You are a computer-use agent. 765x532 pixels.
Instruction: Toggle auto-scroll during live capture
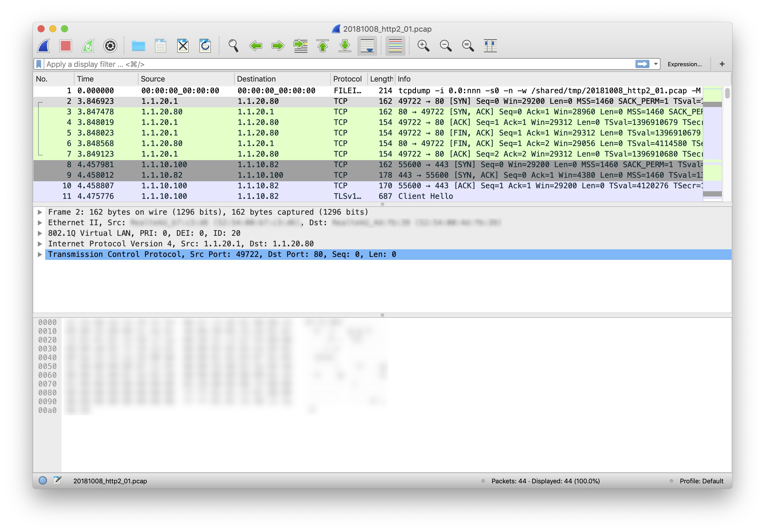click(x=368, y=46)
